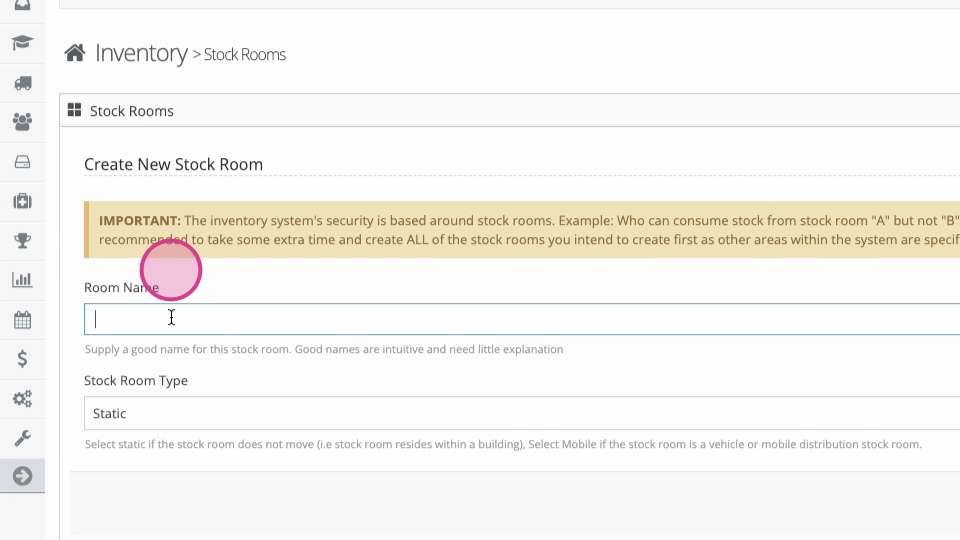Click the Stock Rooms breadcrumb link
Screen dimensions: 960x540
[244, 54]
